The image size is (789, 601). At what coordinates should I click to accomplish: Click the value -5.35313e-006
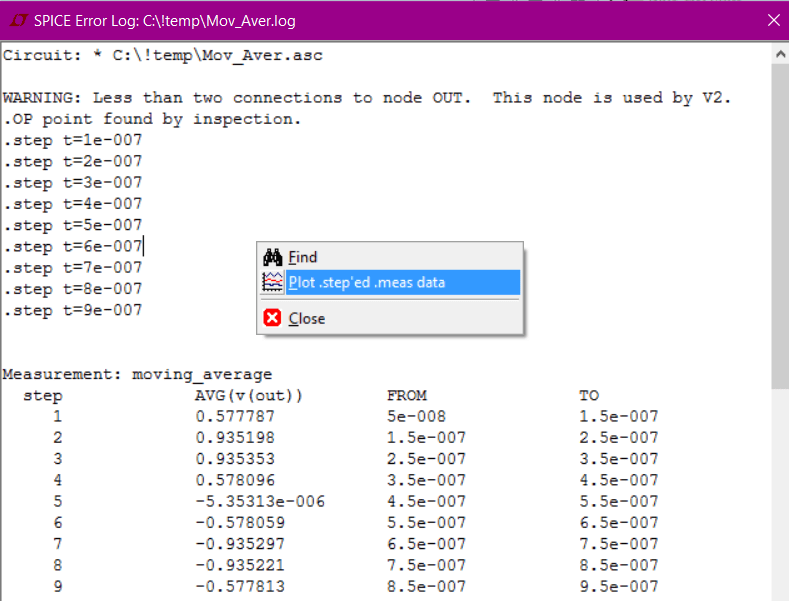[260, 501]
